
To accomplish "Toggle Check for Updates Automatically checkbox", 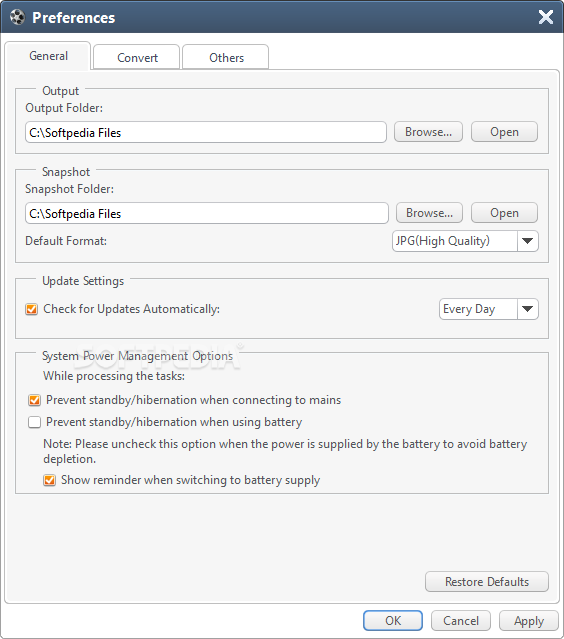I will pyautogui.click(x=31, y=309).
